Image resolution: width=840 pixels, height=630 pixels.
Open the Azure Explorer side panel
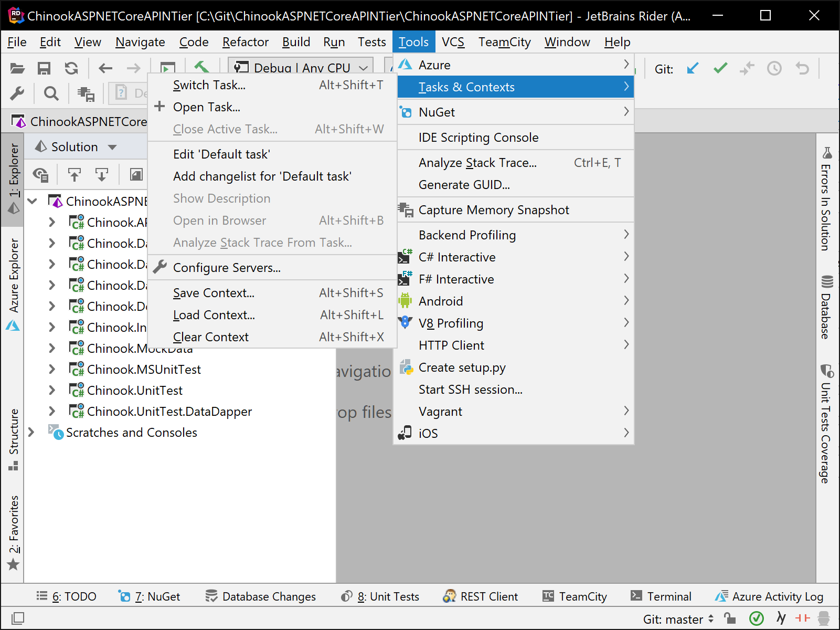point(14,285)
